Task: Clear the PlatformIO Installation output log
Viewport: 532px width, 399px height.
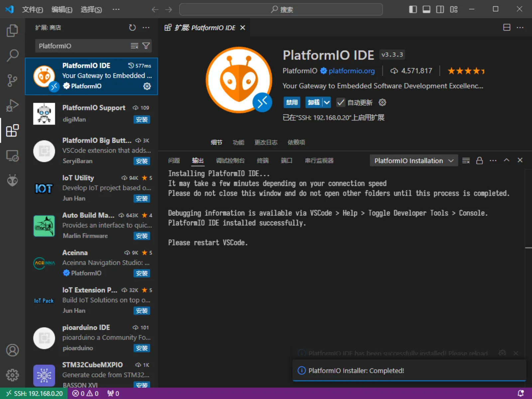Action: tap(466, 160)
